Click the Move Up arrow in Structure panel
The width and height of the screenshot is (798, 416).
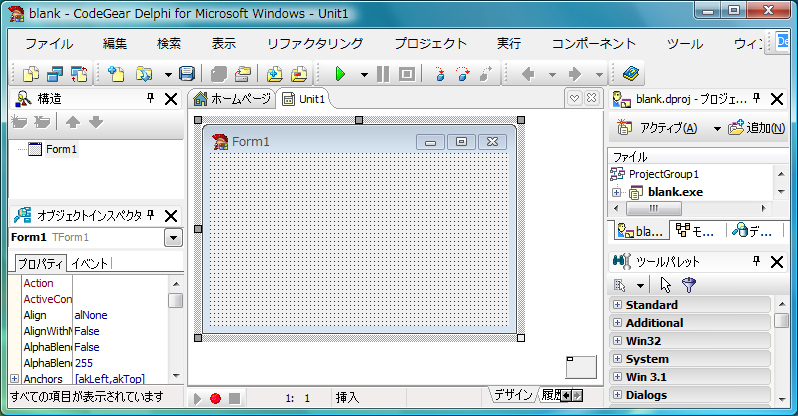pos(73,122)
